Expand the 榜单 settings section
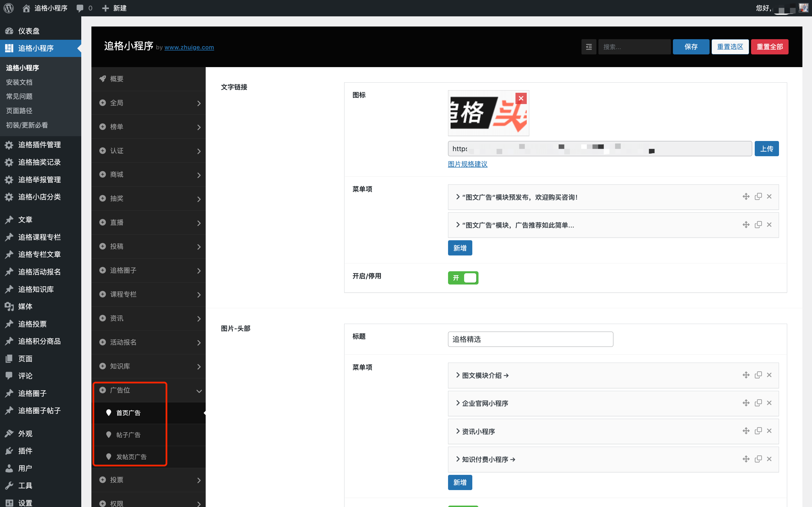Image resolution: width=812 pixels, height=507 pixels. [148, 127]
